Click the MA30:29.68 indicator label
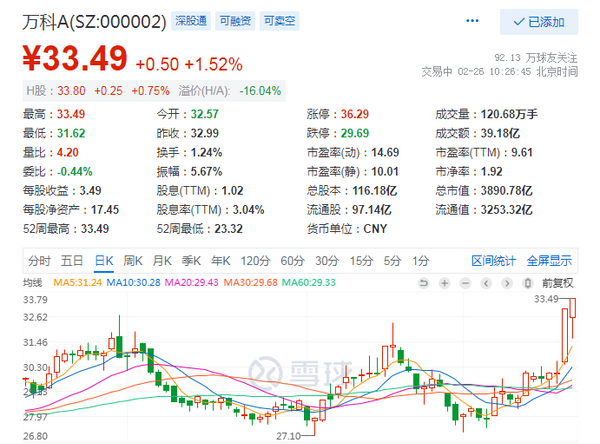This screenshot has height=444, width=600. pyautogui.click(x=251, y=283)
